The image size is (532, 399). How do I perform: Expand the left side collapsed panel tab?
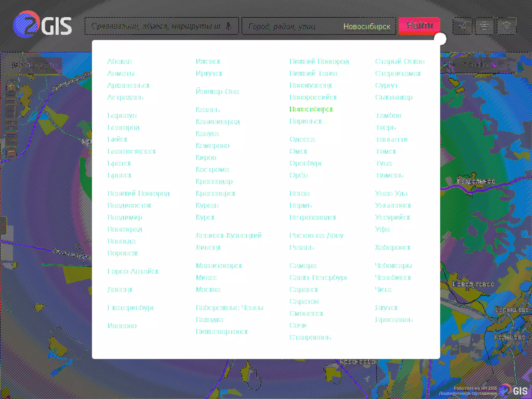[3, 225]
